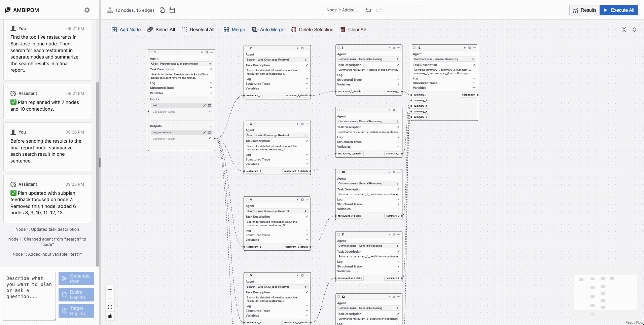Click Auto Merge in the toolbar
The width and height of the screenshot is (644, 325).
[268, 30]
